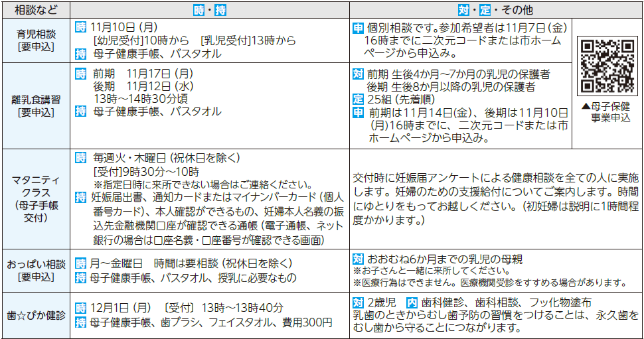Click the 時 icon in the 歯☆ぴか健診 row
The width and height of the screenshot is (644, 339).
(80, 308)
